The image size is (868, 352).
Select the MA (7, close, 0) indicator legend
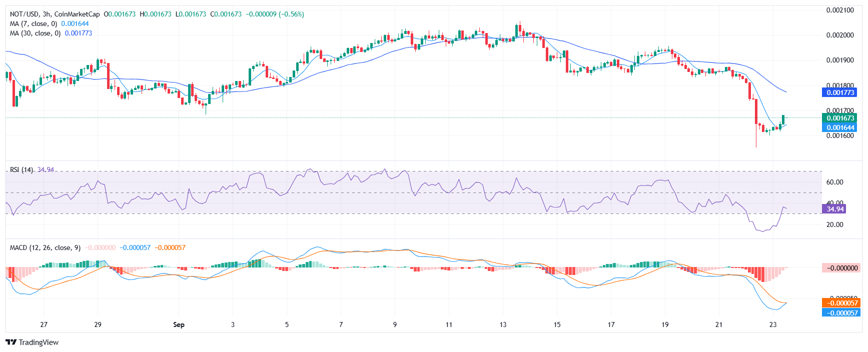[x=34, y=23]
